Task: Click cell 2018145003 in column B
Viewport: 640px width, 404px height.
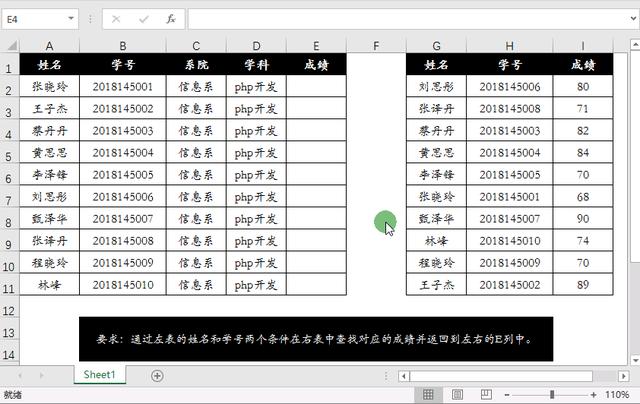Action: (x=122, y=131)
